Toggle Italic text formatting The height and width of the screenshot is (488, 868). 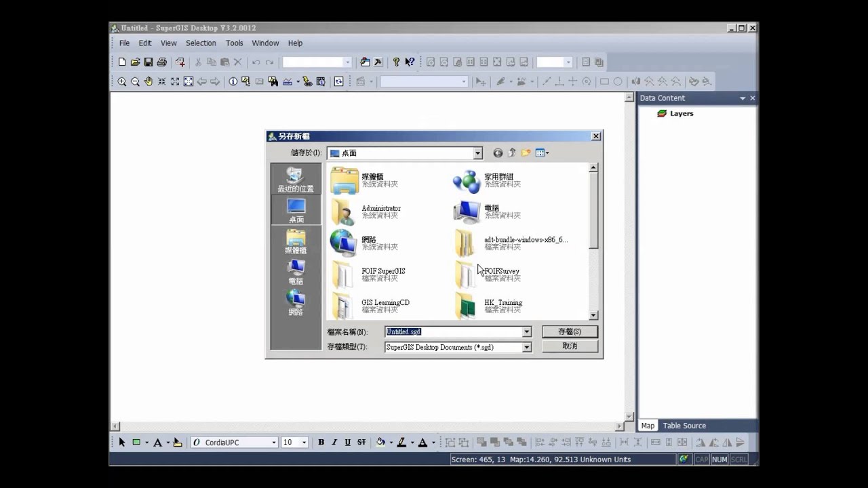[334, 442]
